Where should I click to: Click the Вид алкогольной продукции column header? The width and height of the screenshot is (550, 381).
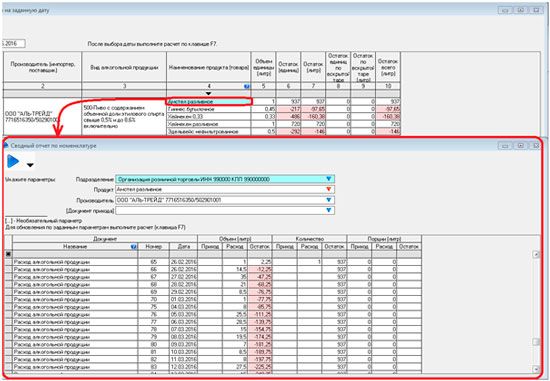(124, 67)
